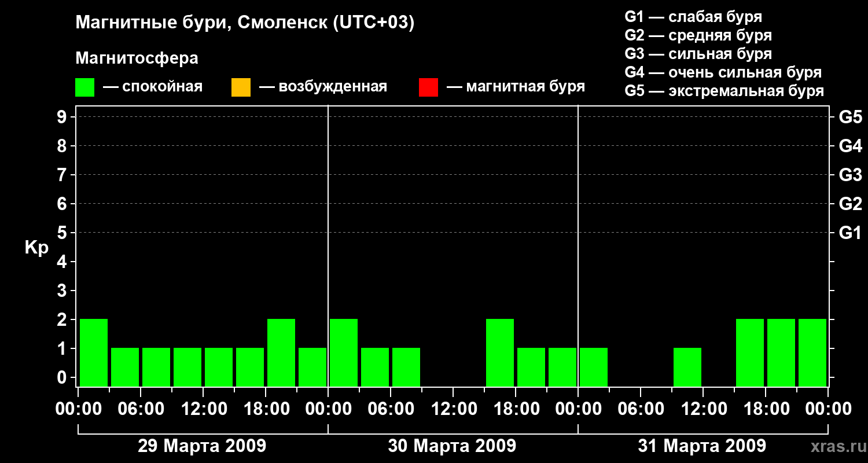Click the green 'спокойная' legend swatch

tap(84, 87)
